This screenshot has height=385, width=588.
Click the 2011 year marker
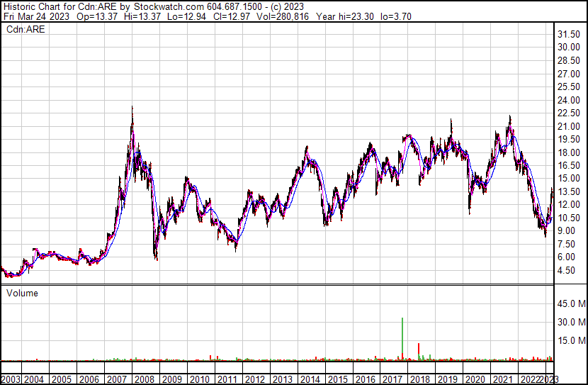tap(227, 379)
